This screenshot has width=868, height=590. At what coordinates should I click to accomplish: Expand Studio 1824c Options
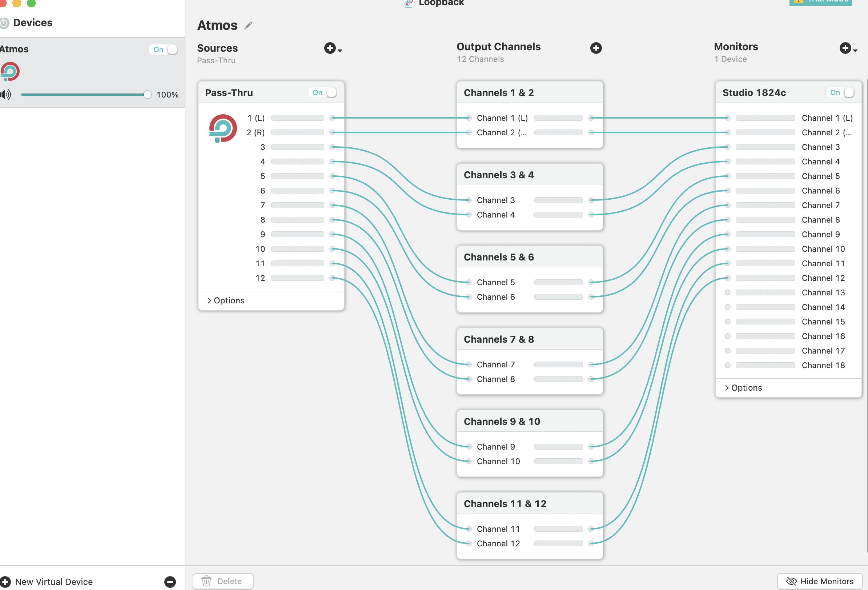click(x=743, y=388)
